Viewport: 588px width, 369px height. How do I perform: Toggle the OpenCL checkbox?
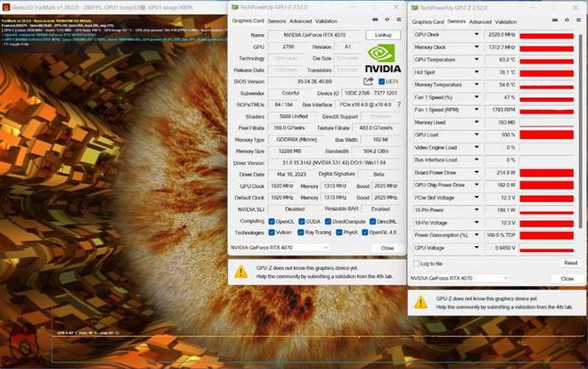point(272,222)
